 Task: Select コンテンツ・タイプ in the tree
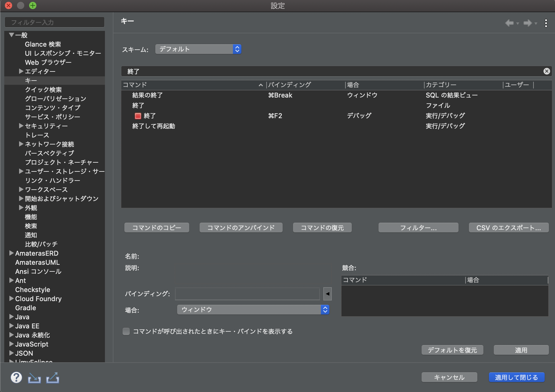(x=53, y=108)
